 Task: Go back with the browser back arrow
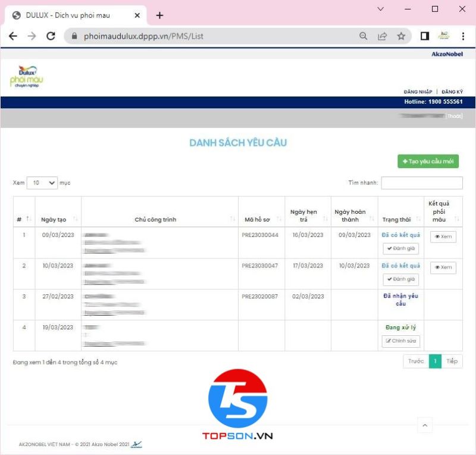pyautogui.click(x=13, y=36)
